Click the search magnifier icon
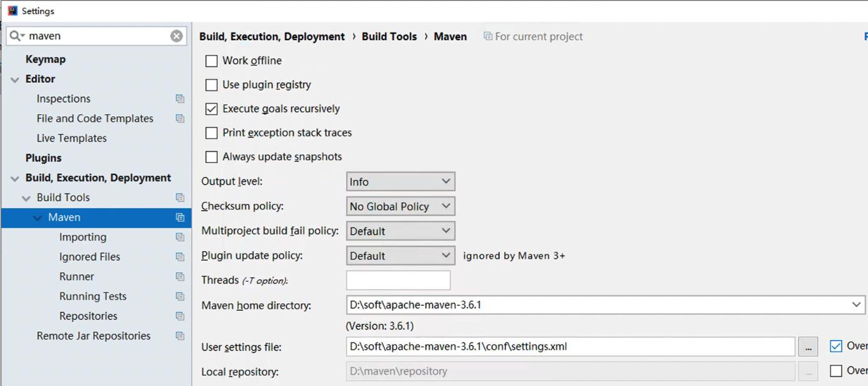This screenshot has width=868, height=386. point(15,36)
